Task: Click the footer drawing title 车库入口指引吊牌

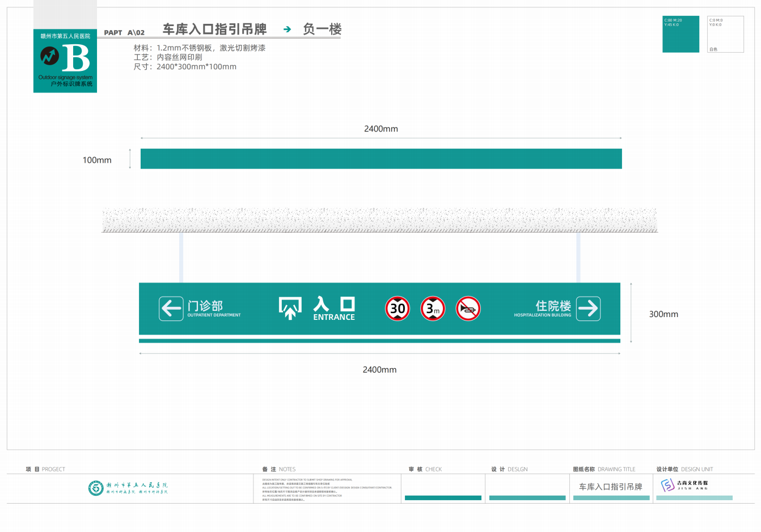Action: coord(611,487)
